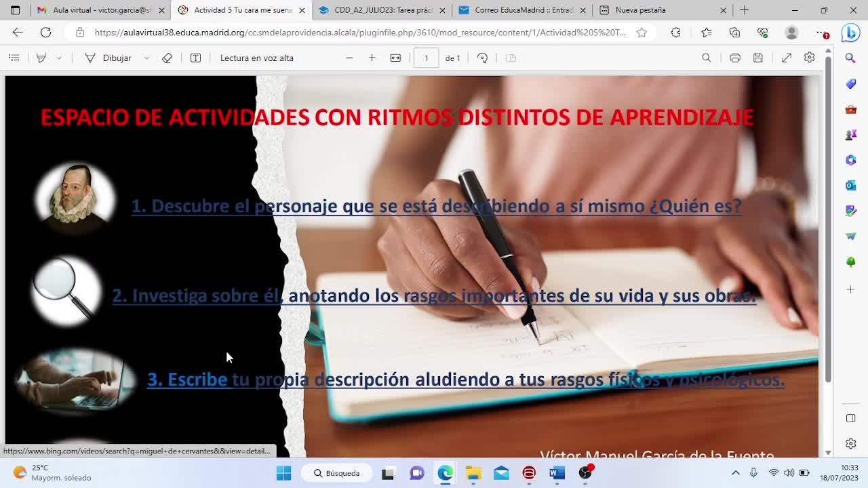868x488 pixels.
Task: Open the PDF search tool
Action: 706,58
